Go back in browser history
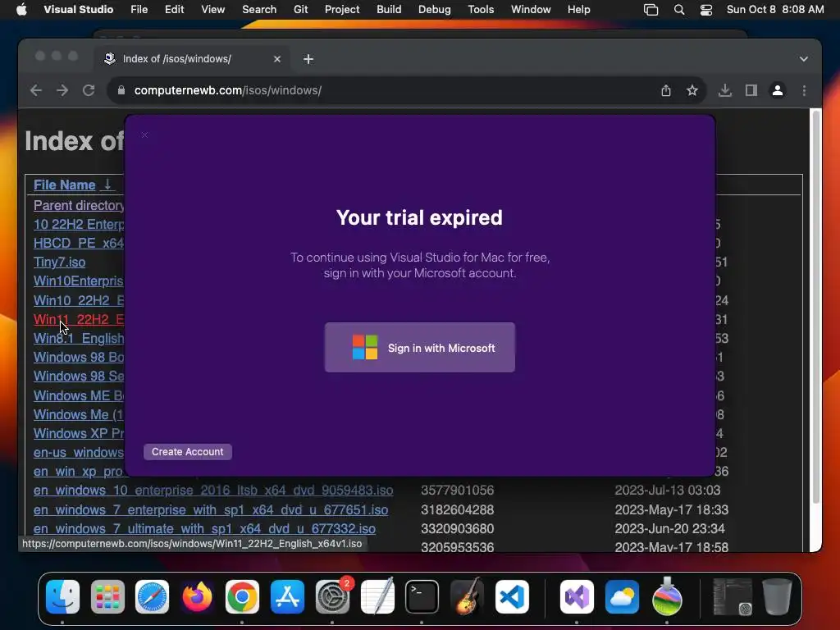Viewport: 840px width, 630px height. 36,90
